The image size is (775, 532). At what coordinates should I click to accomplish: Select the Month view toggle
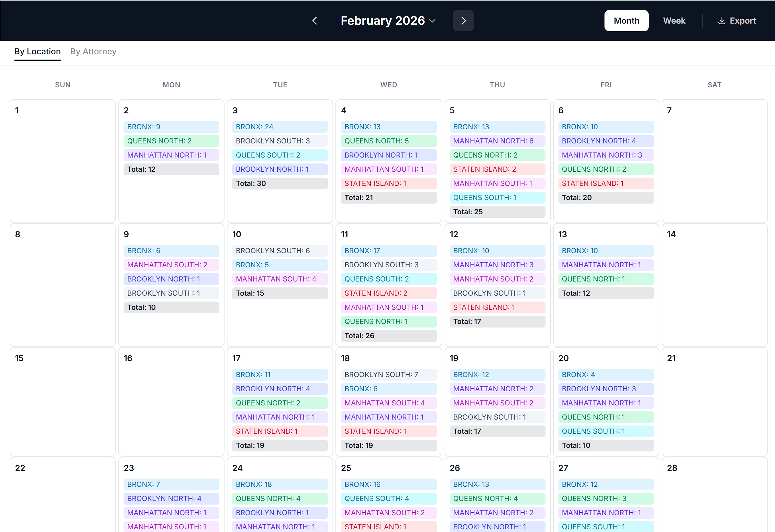click(x=626, y=20)
